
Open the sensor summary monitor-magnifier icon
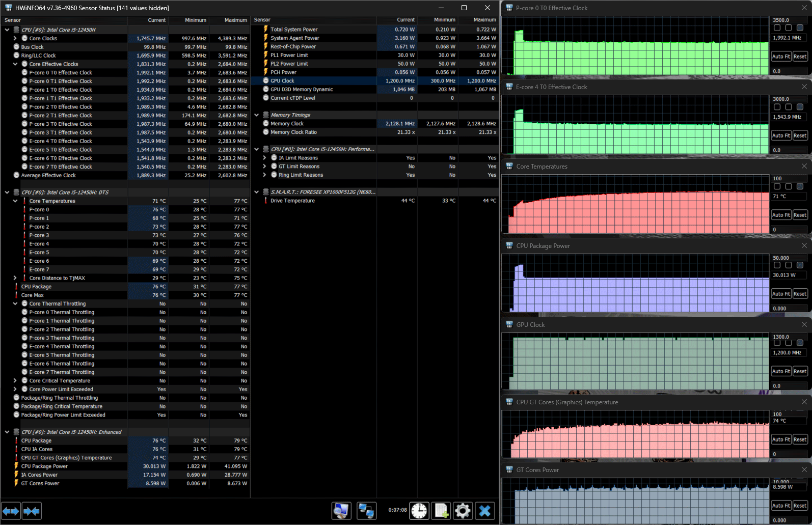[x=341, y=510]
